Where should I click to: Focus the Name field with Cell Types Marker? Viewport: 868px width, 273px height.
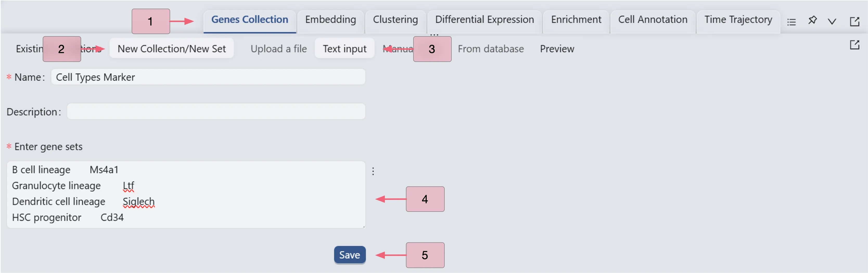(208, 77)
